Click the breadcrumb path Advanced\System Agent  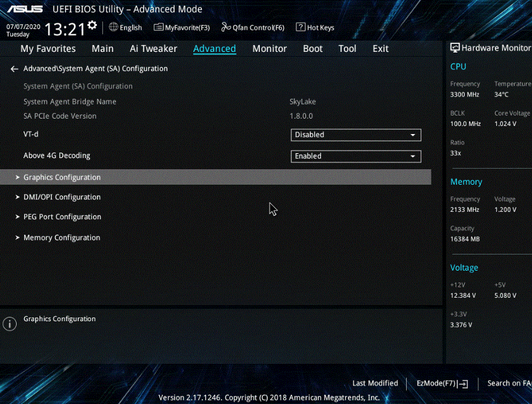[x=95, y=69]
